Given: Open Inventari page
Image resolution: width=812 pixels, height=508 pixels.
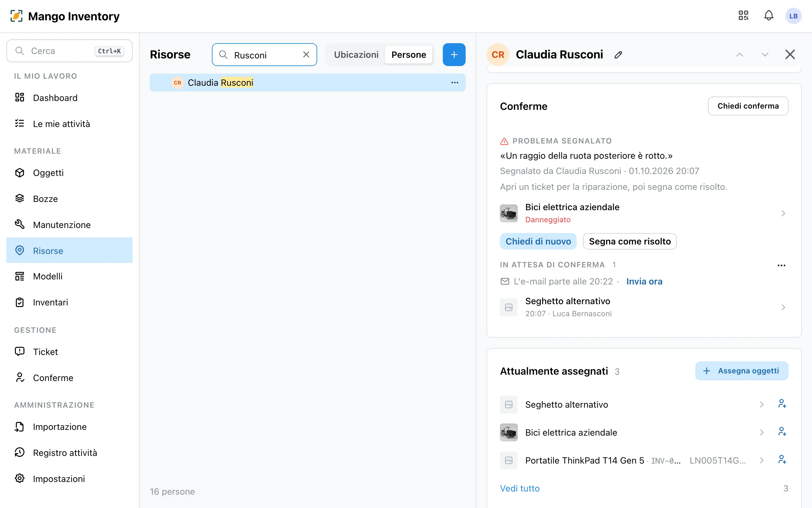Looking at the screenshot, I should click(69, 302).
